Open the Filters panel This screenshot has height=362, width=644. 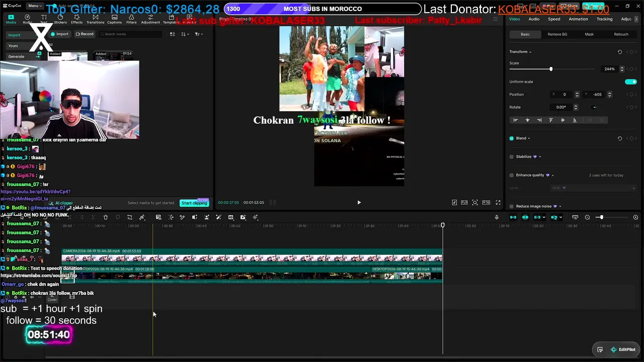pos(131,19)
